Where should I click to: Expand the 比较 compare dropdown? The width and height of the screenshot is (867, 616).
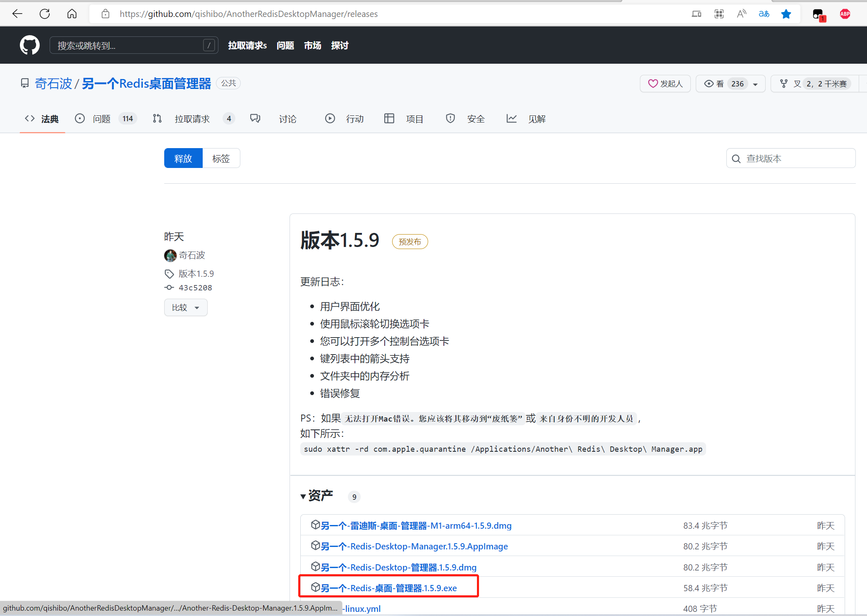(186, 307)
